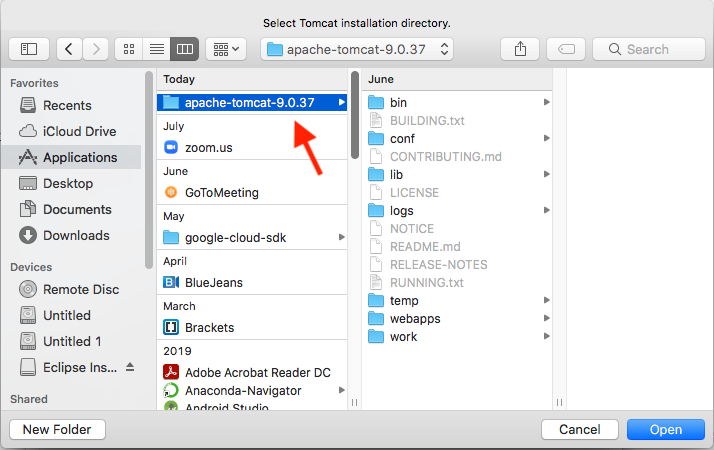Viewport: 714px width, 450px height.
Task: Select the zoom.us application
Action: click(x=252, y=148)
